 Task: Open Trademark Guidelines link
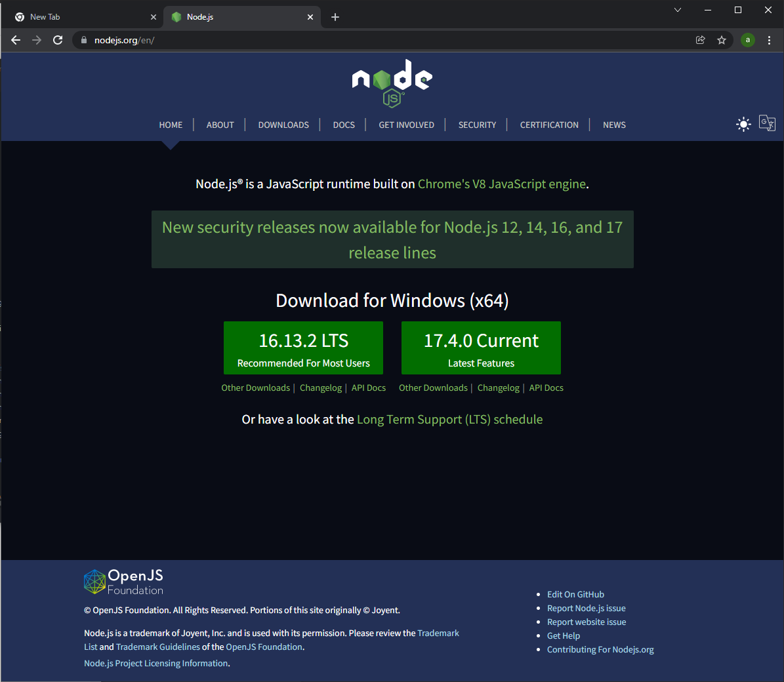click(158, 647)
